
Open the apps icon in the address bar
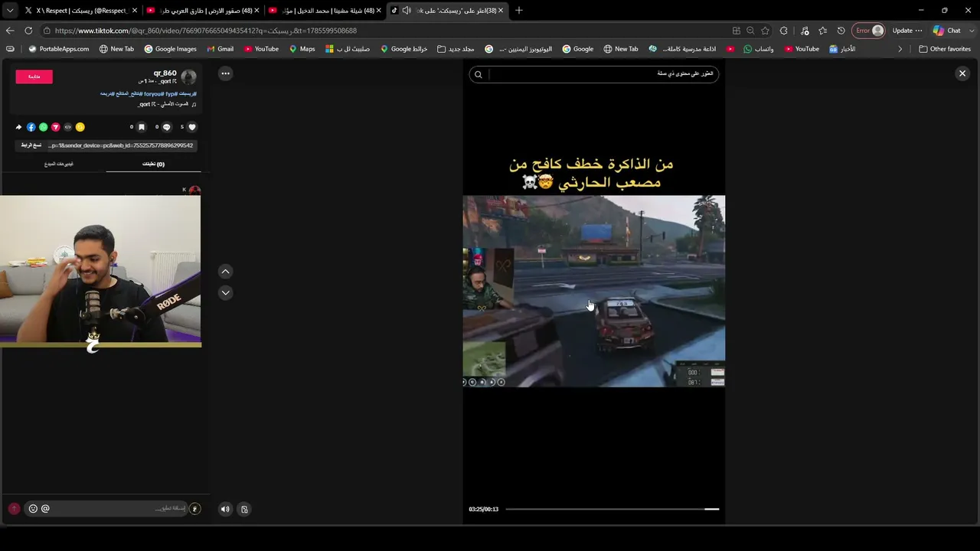(x=736, y=31)
